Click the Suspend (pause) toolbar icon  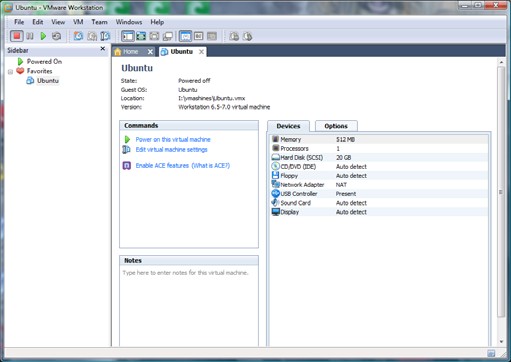tap(30, 36)
